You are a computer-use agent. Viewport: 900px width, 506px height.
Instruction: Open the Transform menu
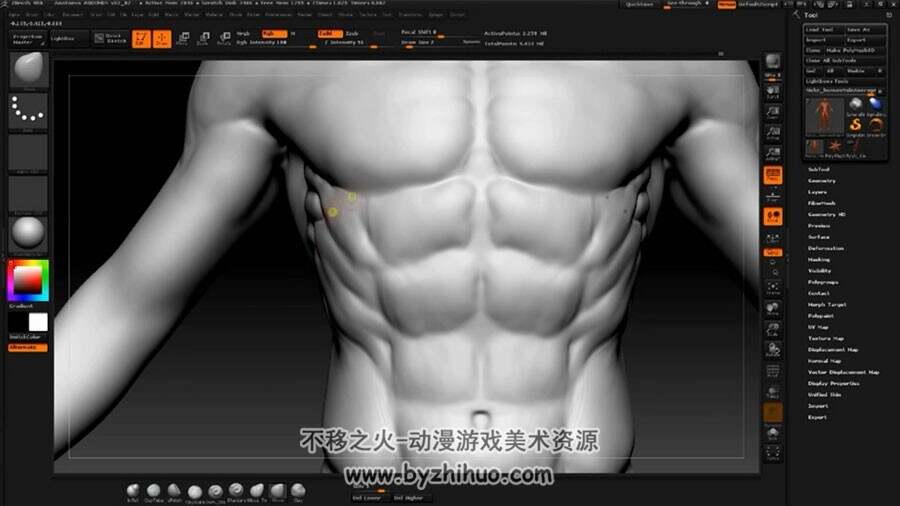[x=410, y=15]
